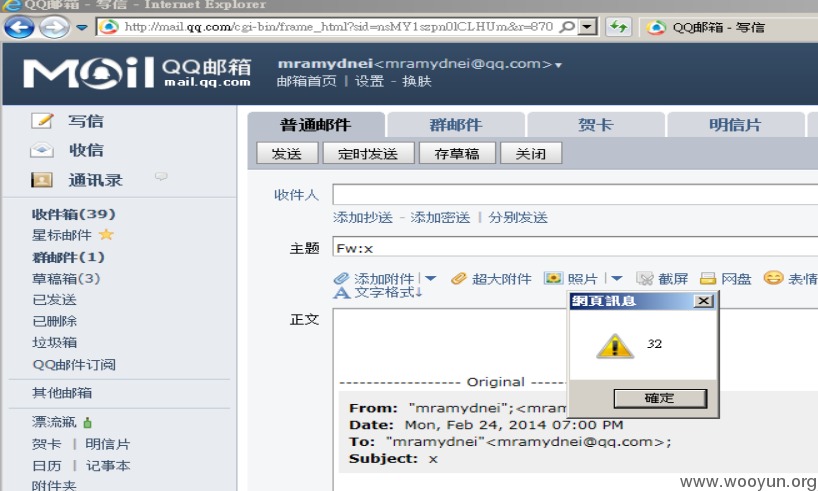The width and height of the screenshot is (818, 491).
Task: Open 漂流瓶 drift bottle
Action: pyautogui.click(x=54, y=422)
